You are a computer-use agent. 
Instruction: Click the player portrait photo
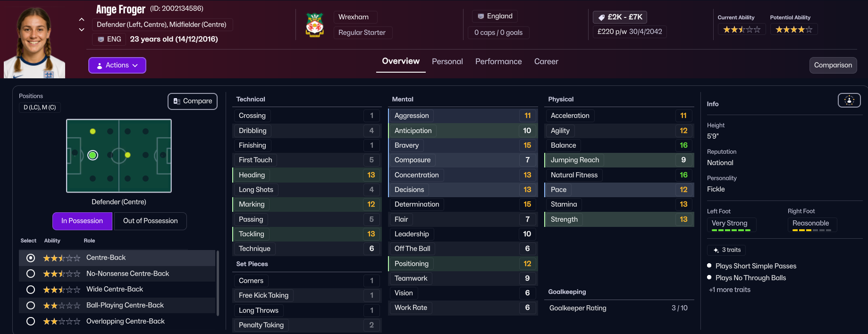click(x=34, y=42)
